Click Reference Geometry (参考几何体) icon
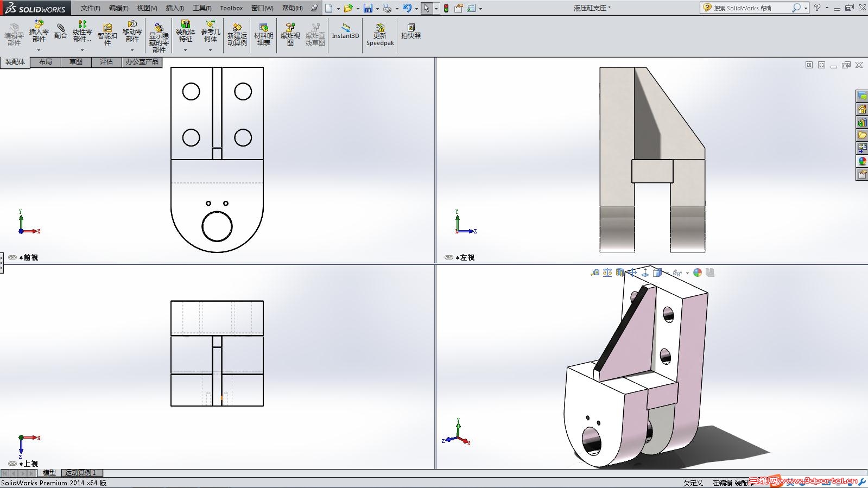 click(211, 31)
